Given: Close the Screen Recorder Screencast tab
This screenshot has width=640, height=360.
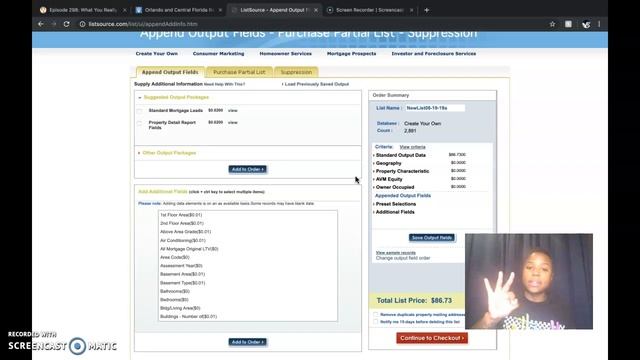Looking at the screenshot, I should [x=411, y=10].
